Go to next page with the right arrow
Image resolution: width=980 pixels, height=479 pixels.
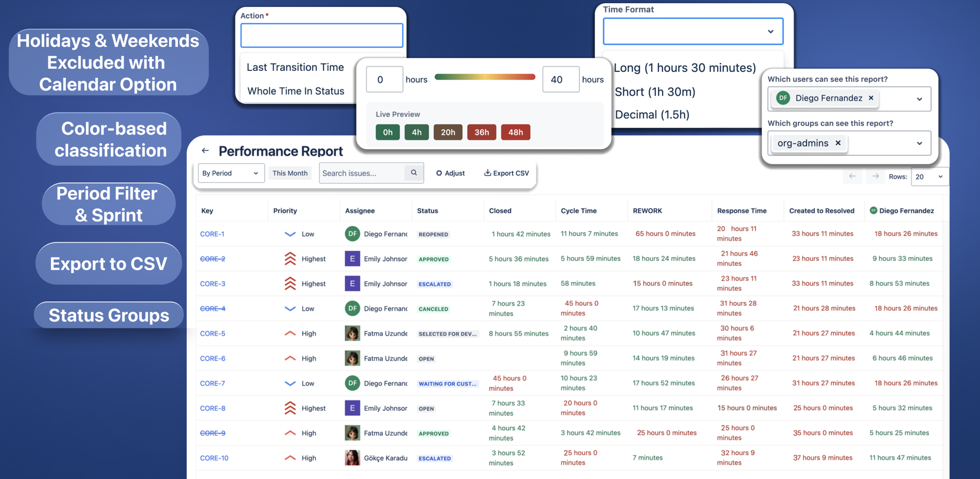click(x=875, y=176)
